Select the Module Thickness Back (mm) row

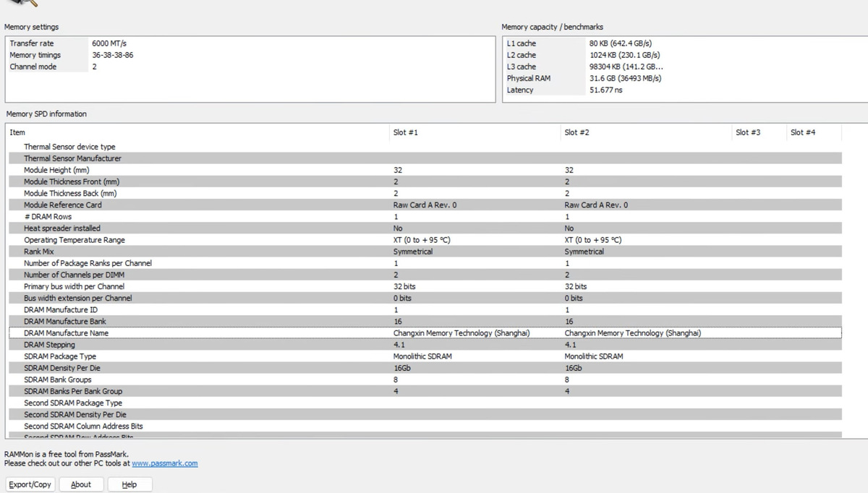(x=424, y=193)
